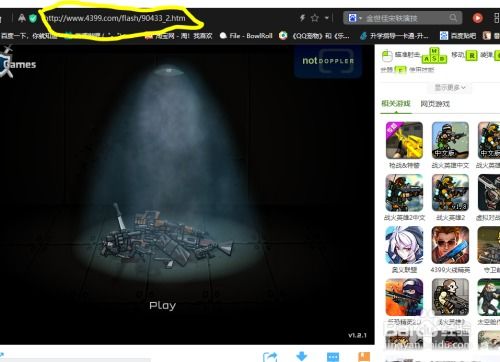Click the search engine selector dropdown
The width and height of the screenshot is (500, 362).
point(355,18)
